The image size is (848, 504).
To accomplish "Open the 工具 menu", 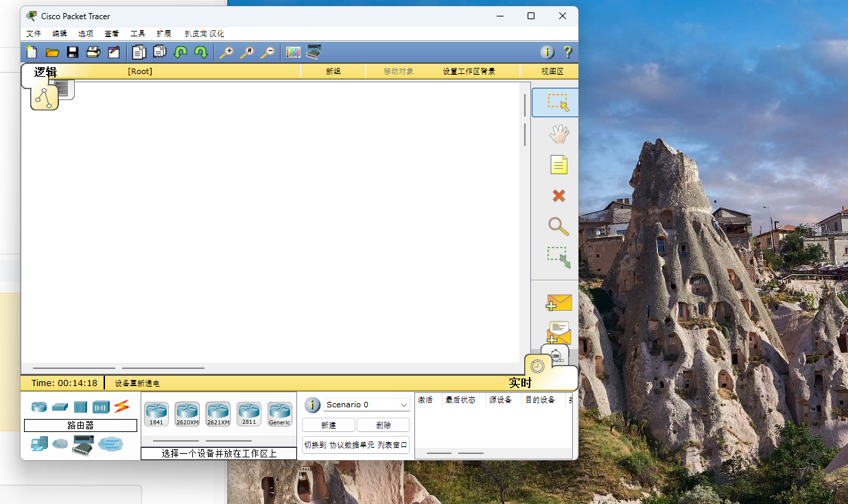I will pos(138,34).
